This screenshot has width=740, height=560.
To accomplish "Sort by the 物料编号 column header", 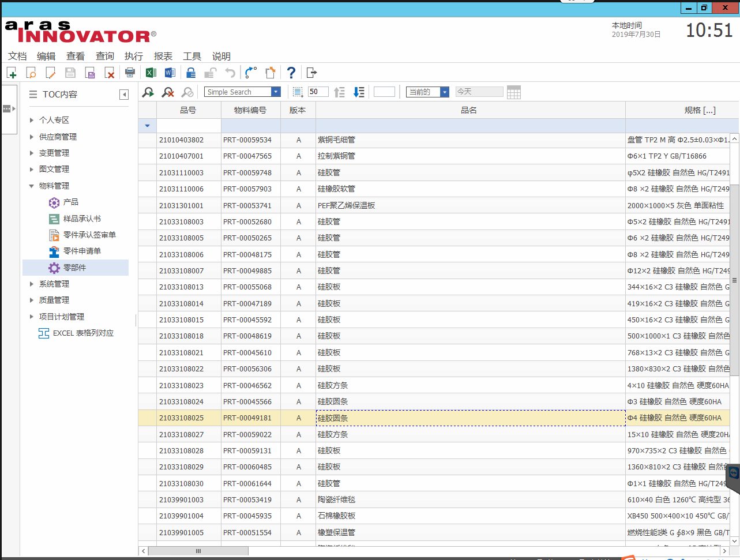I will point(250,110).
